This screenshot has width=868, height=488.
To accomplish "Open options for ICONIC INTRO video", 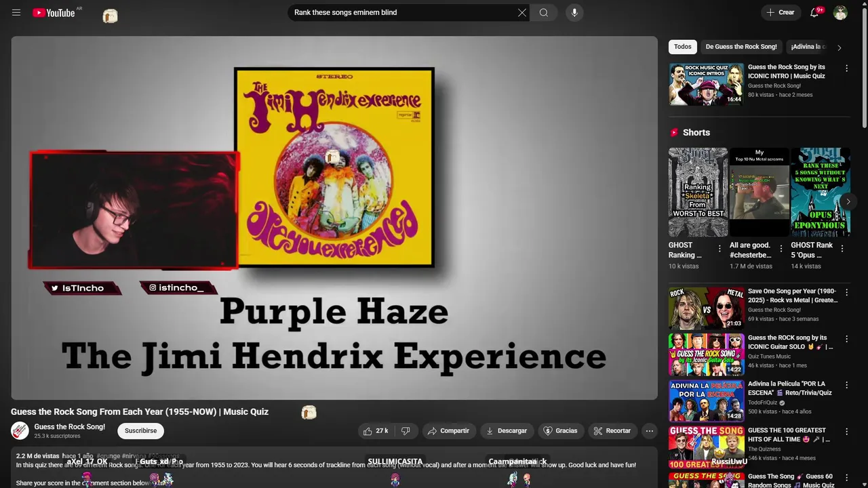I will [846, 68].
